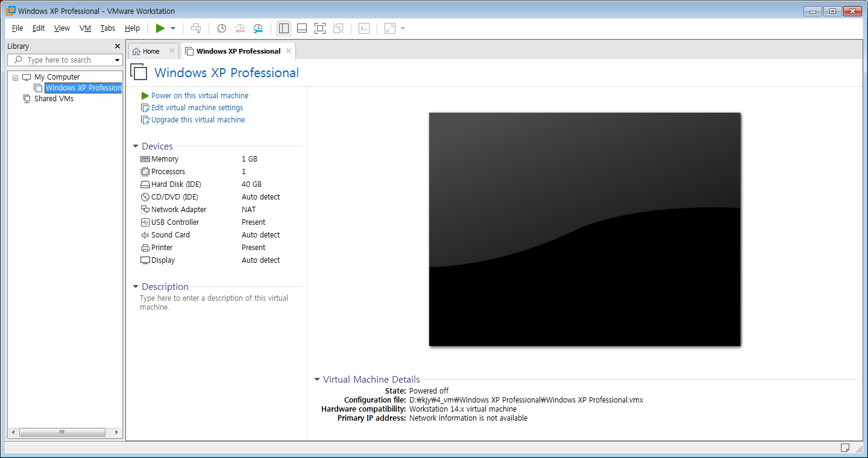Viewport: 868px width, 458px height.
Task: Click the virtual machine preview screen
Action: 584,229
